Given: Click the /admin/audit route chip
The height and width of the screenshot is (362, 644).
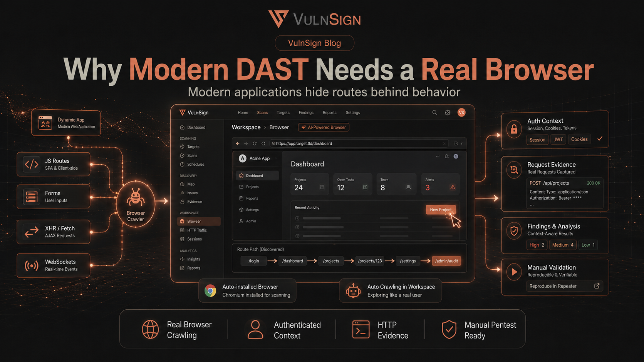Looking at the screenshot, I should (446, 261).
